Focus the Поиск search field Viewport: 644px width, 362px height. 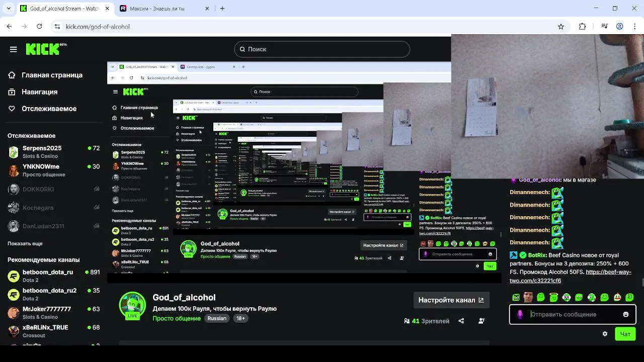(x=322, y=49)
